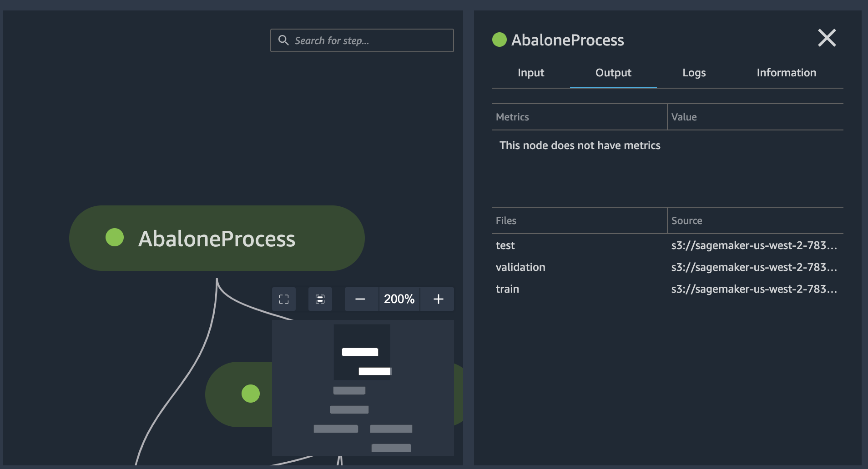Open the test file S3 source link
The image size is (868, 469).
click(754, 245)
